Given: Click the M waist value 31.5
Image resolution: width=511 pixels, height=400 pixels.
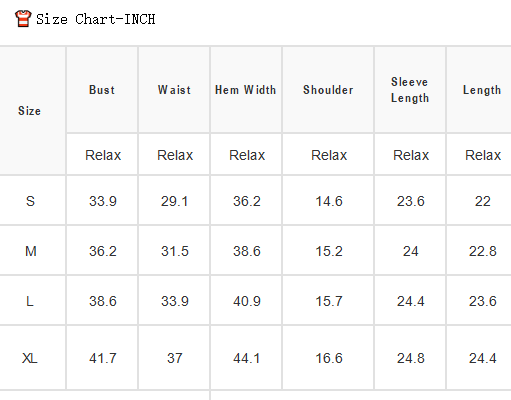Looking at the screenshot, I should (x=175, y=251).
